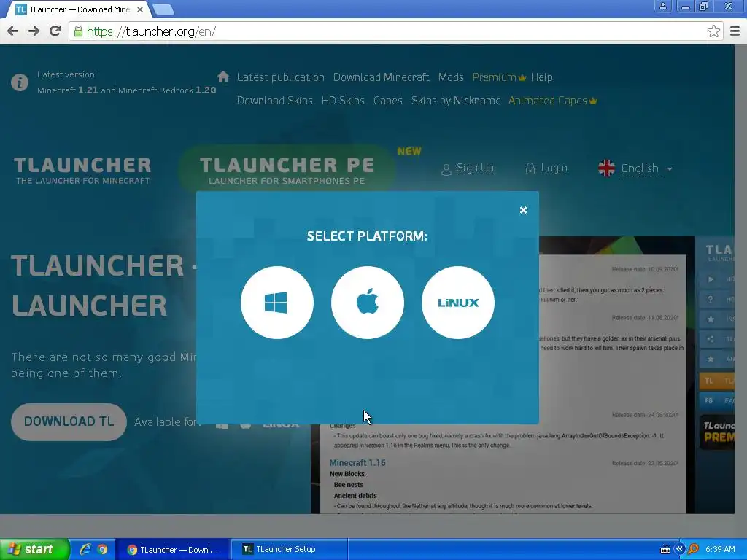Click the info icon near Latest version

20,82
